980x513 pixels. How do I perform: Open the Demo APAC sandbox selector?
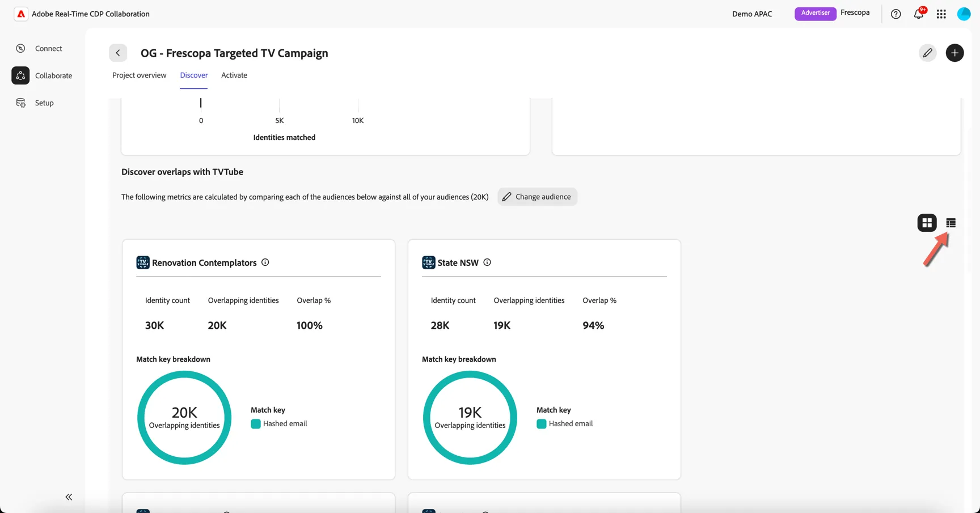pos(752,14)
